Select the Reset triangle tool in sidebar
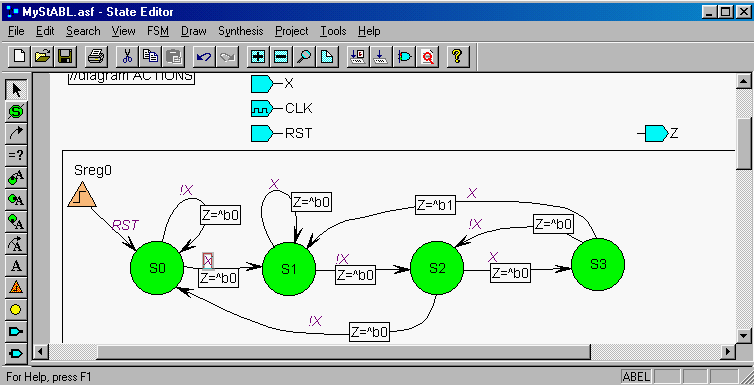754x385 pixels. click(16, 287)
